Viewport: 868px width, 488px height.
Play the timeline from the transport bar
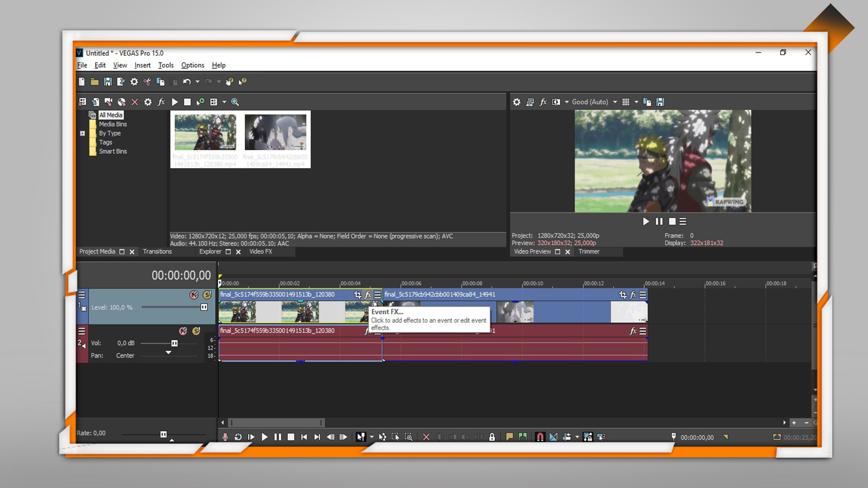coord(264,437)
